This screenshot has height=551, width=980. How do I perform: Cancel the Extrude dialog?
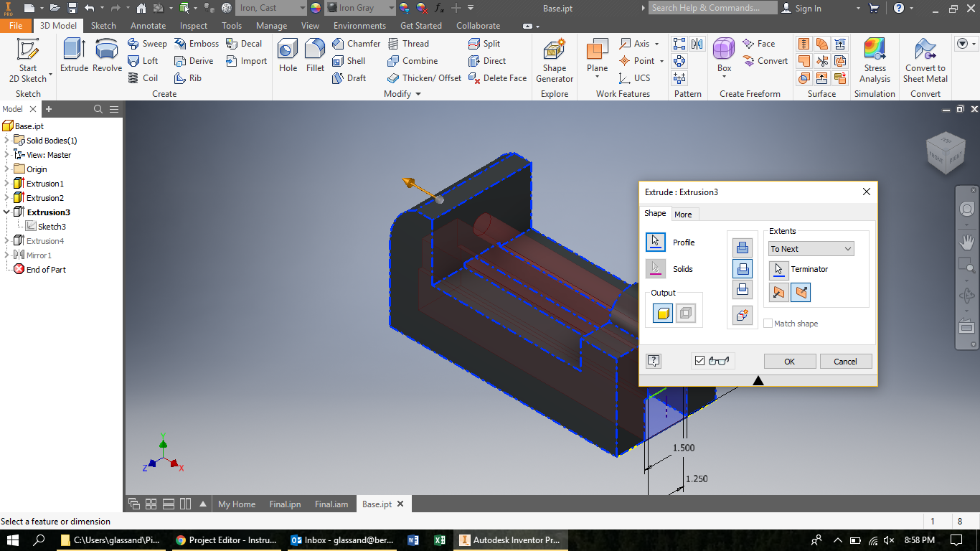[845, 362]
